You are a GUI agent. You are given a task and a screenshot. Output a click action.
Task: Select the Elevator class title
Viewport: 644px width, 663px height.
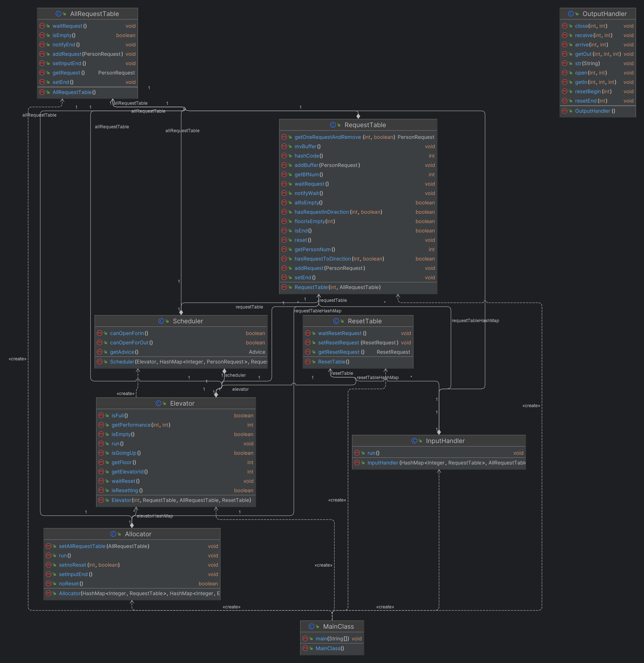click(182, 403)
